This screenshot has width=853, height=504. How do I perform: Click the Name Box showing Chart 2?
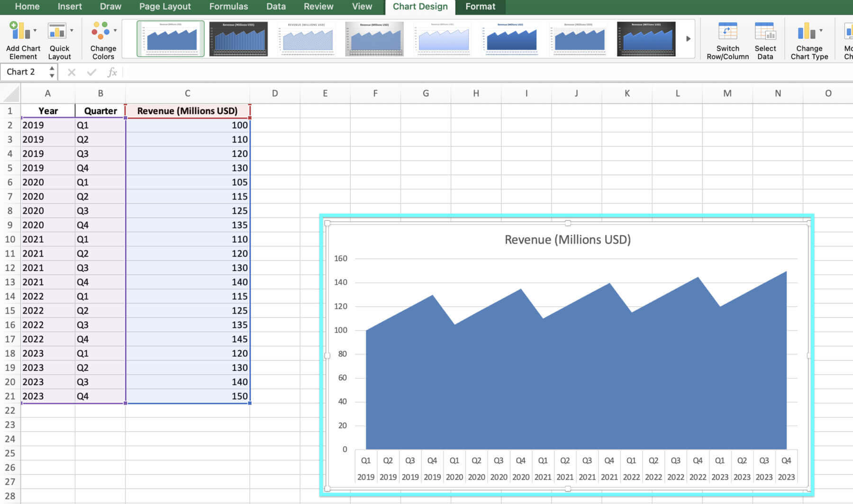[25, 72]
